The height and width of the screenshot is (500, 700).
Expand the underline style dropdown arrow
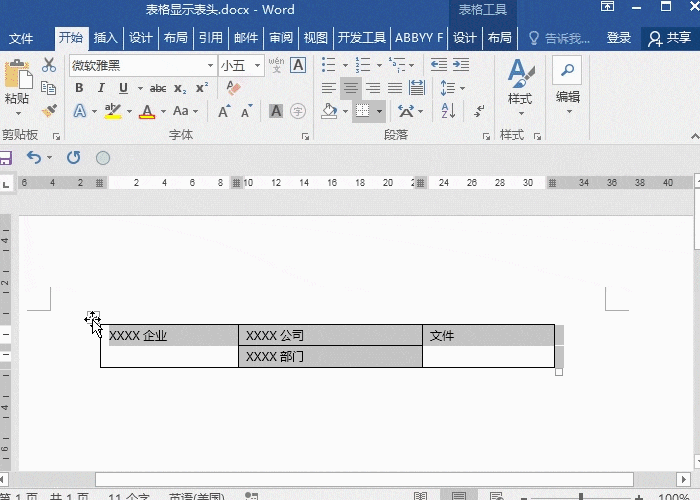pos(140,88)
